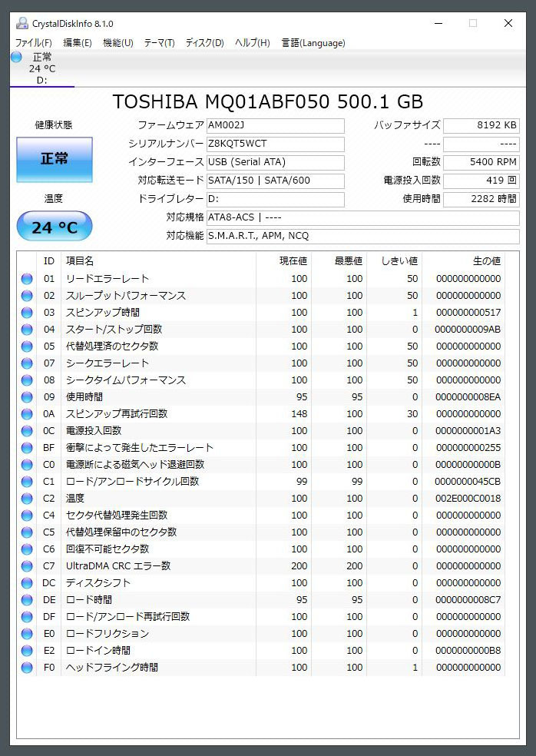
Task: Click the バッファサイズ field 8192 KB
Action: click(x=481, y=125)
